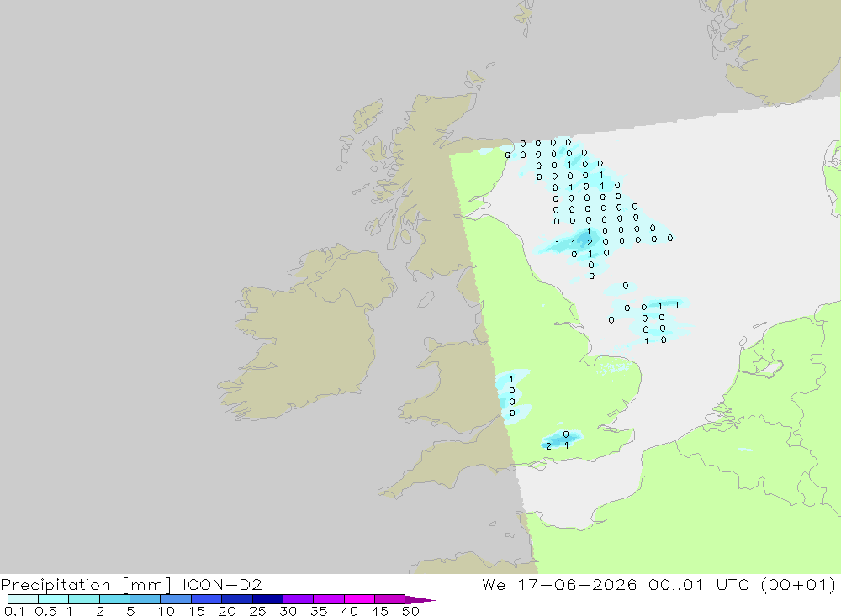Click the navy swatch between 25 and 30
This screenshot has height=616, width=841.
click(x=267, y=599)
